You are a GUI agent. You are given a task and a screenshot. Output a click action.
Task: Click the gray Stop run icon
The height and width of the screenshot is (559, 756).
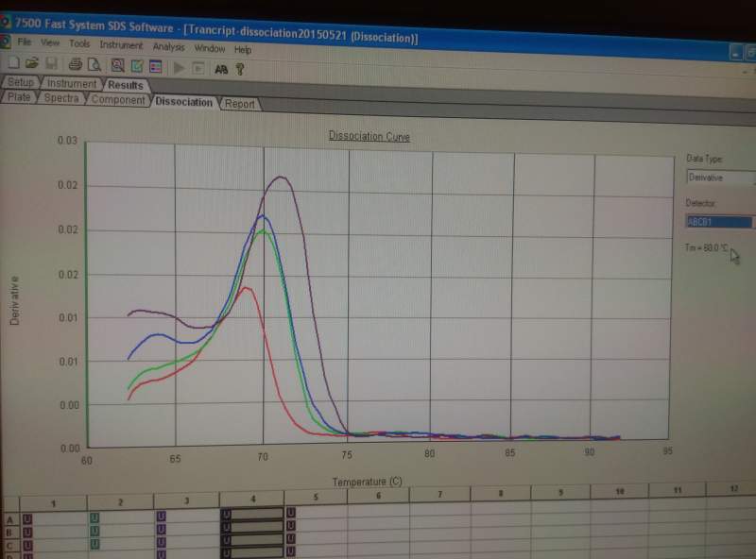tap(198, 68)
